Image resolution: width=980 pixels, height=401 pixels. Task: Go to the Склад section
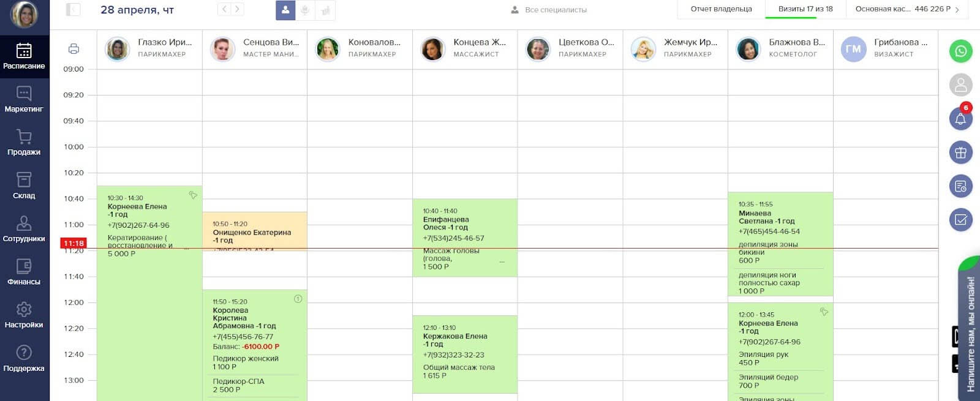[24, 186]
